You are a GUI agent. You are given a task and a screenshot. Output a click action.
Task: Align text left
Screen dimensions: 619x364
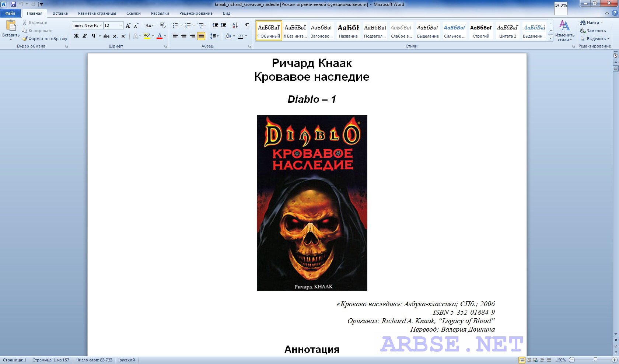click(175, 36)
